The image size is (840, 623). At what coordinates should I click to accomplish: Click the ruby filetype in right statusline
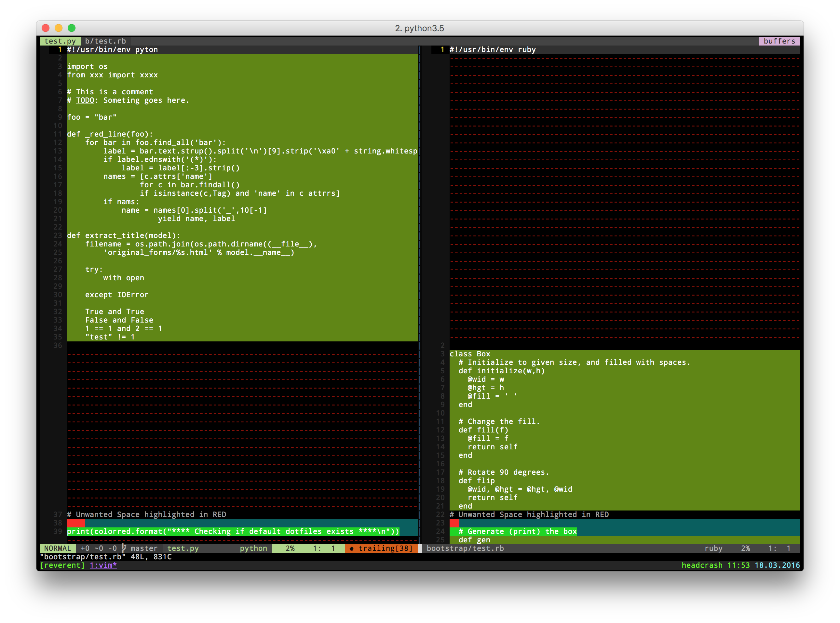click(x=713, y=548)
